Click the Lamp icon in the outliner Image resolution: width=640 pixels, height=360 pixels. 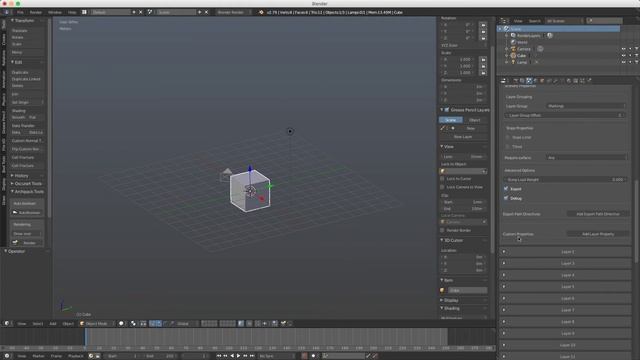pos(513,62)
